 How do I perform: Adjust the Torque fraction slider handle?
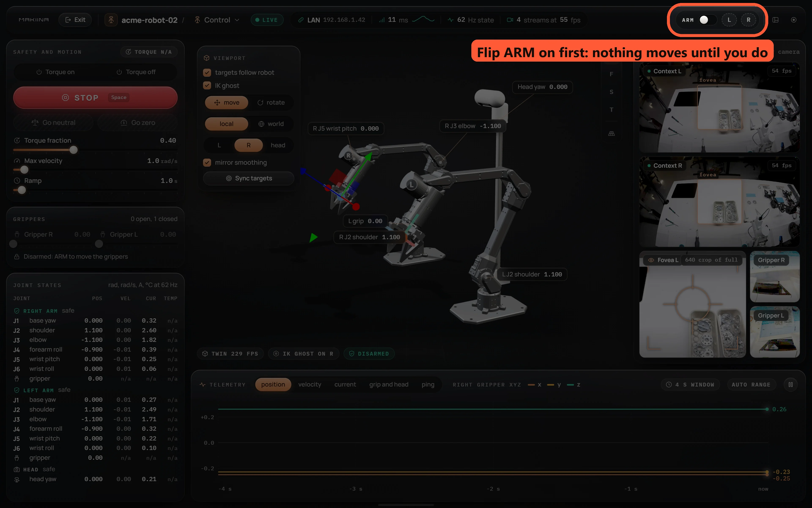pyautogui.click(x=74, y=150)
